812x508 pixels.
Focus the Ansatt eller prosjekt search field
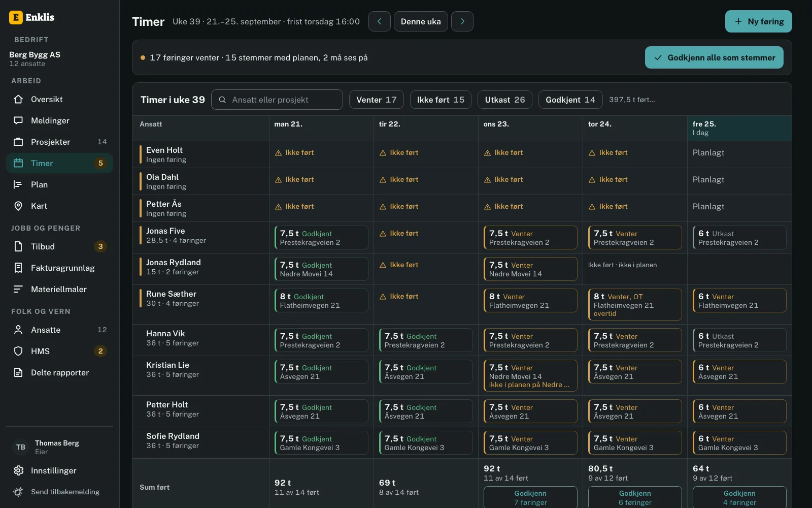tap(277, 100)
